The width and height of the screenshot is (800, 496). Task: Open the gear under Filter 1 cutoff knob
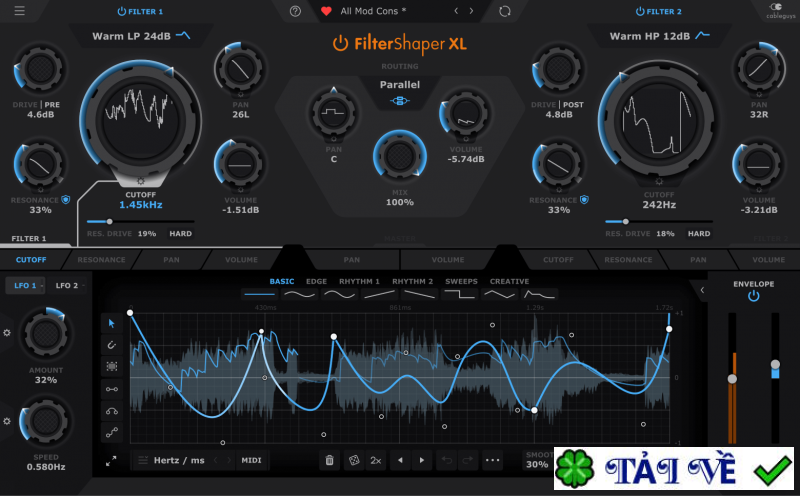tap(141, 182)
